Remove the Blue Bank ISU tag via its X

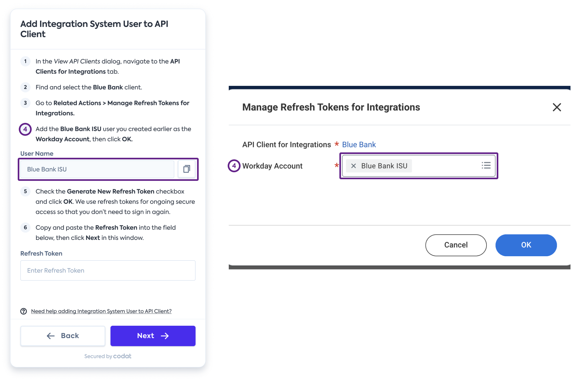(x=354, y=166)
